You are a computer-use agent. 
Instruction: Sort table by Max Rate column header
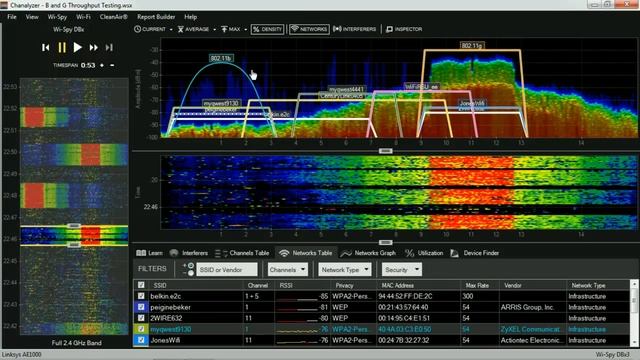[x=477, y=285]
